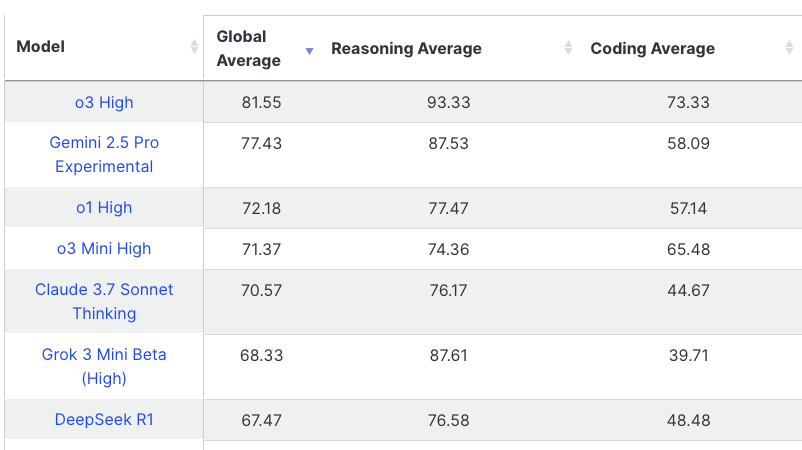Image resolution: width=802 pixels, height=450 pixels.
Task: Click the Global Average descending sort arrow
Action: click(309, 51)
